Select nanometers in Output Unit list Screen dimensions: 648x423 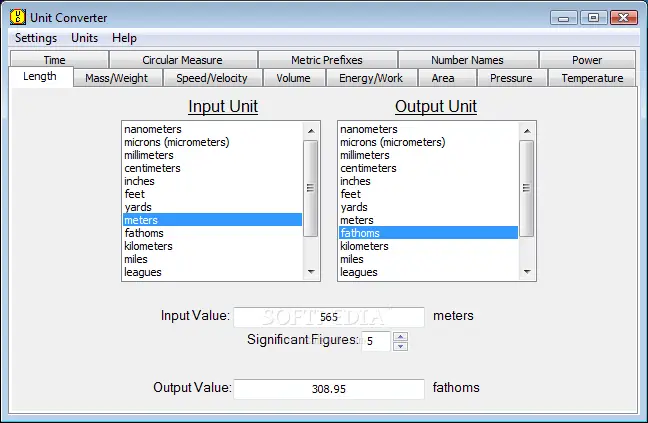[429, 129]
